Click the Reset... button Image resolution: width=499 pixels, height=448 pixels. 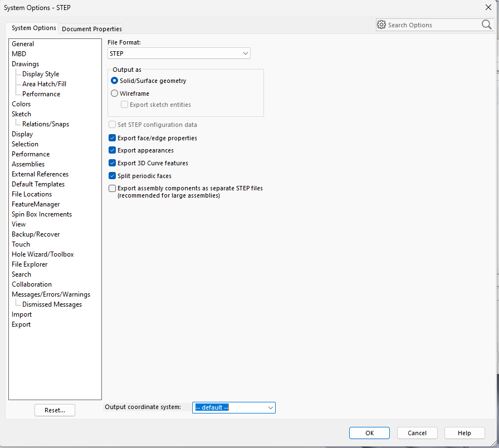tap(55, 410)
